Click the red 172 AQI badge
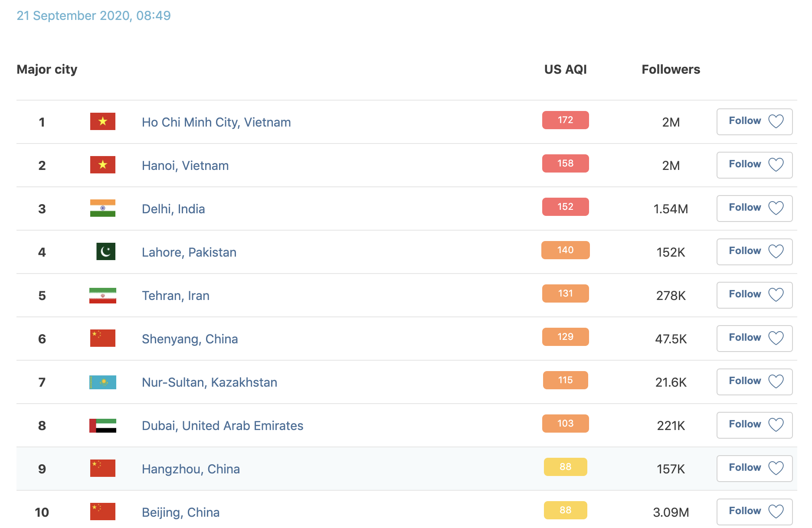Screen dimensions: 812x528 coord(565,120)
